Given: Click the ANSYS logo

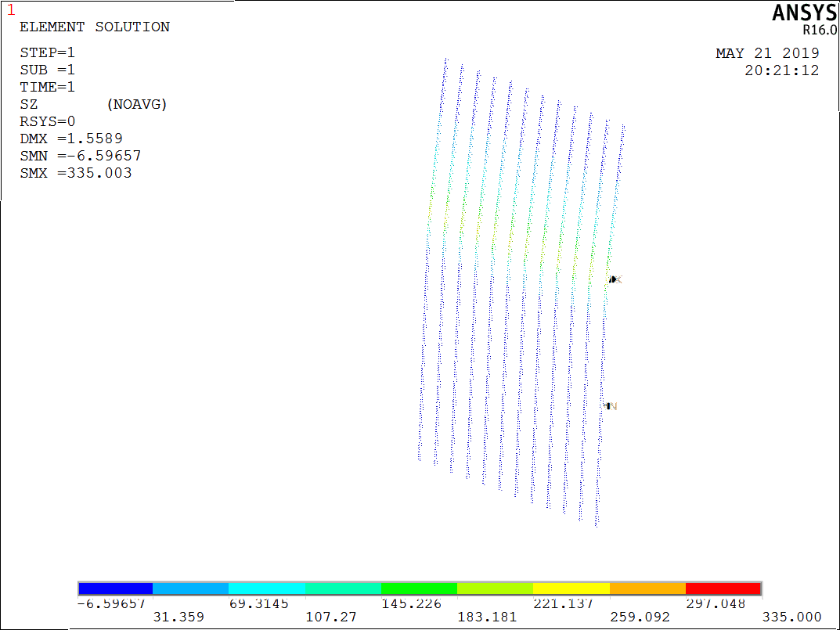Looking at the screenshot, I should click(804, 13).
